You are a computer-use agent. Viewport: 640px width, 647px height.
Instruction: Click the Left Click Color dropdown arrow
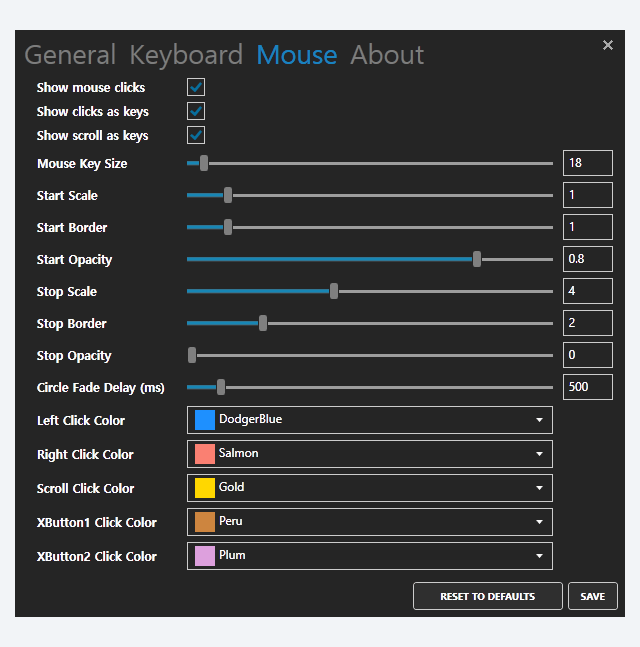click(x=539, y=420)
